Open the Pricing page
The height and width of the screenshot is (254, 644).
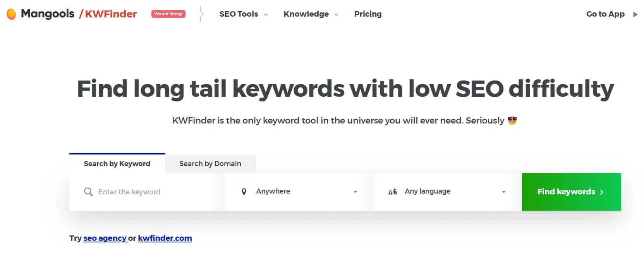coord(368,14)
